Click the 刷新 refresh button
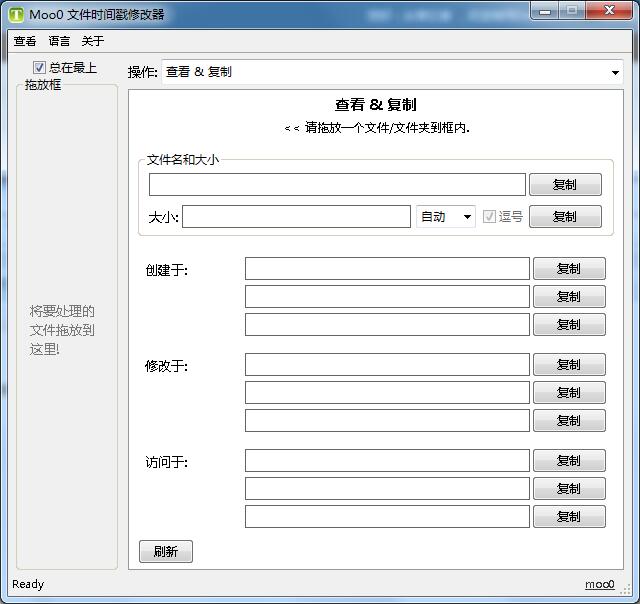640x604 pixels. [x=165, y=551]
